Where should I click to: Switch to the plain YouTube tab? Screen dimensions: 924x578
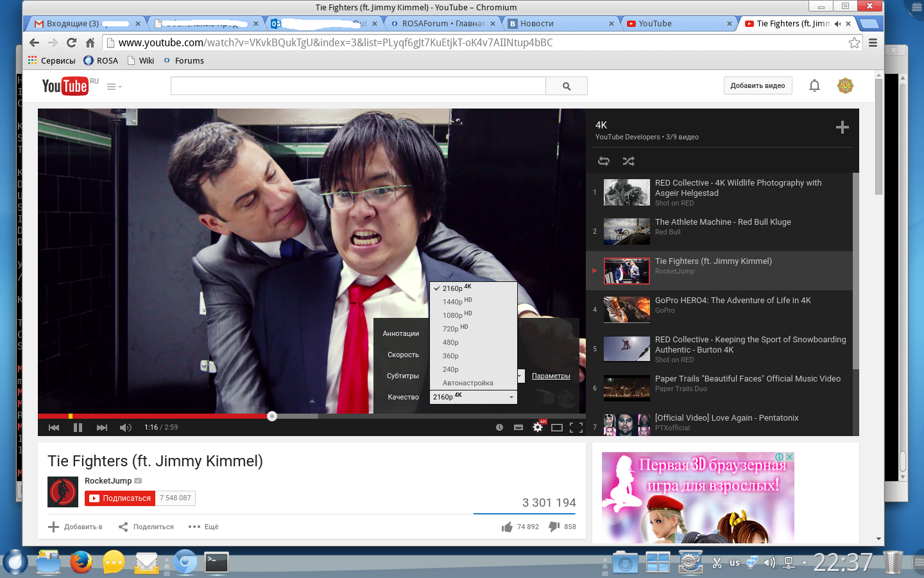[x=680, y=24]
